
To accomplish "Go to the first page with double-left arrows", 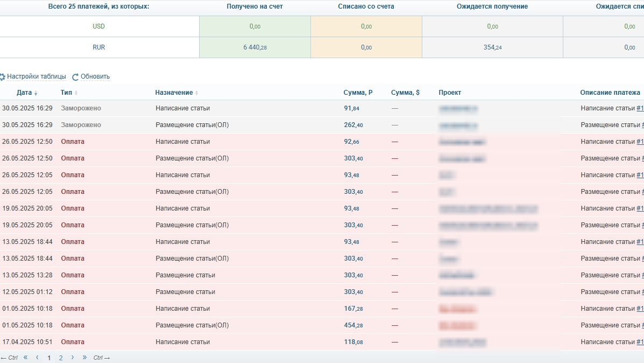I will 25,357.
